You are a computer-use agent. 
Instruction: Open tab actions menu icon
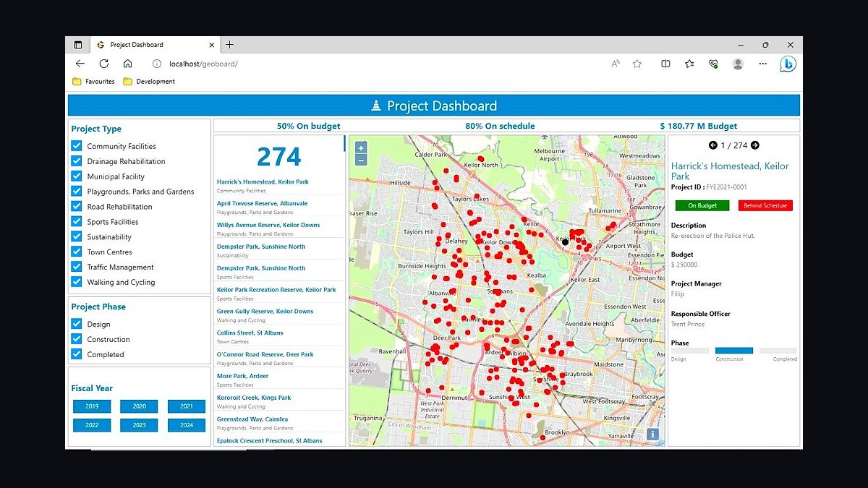[78, 45]
